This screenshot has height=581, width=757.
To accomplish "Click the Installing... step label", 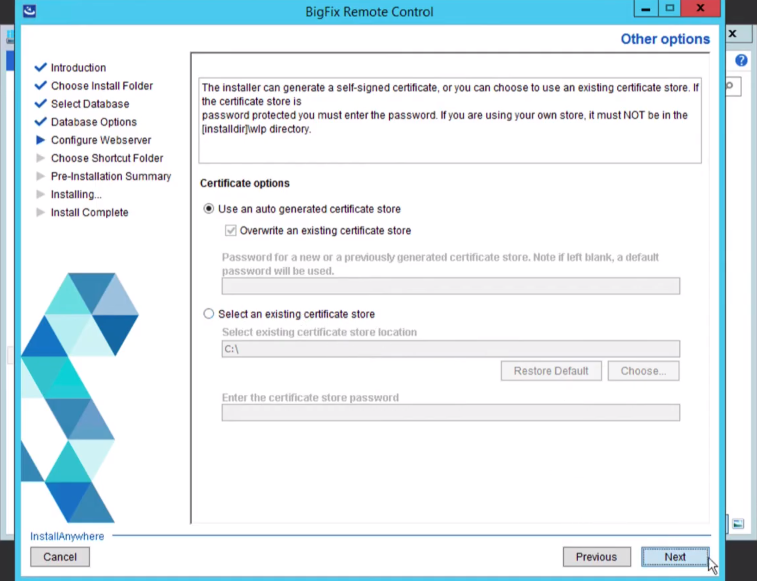I will (x=76, y=194).
